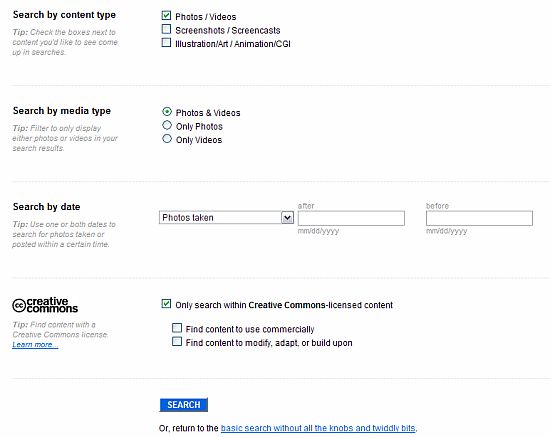The width and height of the screenshot is (550, 437).
Task: Choose the Only Photos option
Action: click(x=167, y=125)
